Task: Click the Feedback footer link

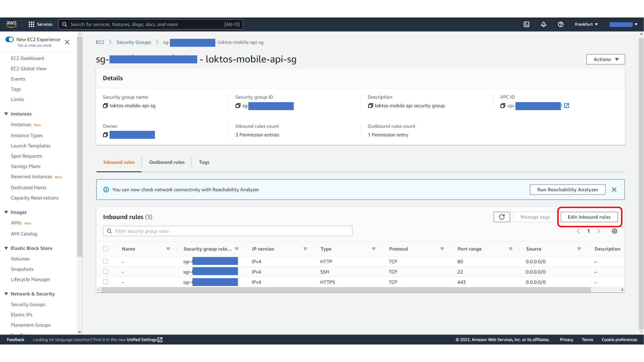Action: (15, 340)
